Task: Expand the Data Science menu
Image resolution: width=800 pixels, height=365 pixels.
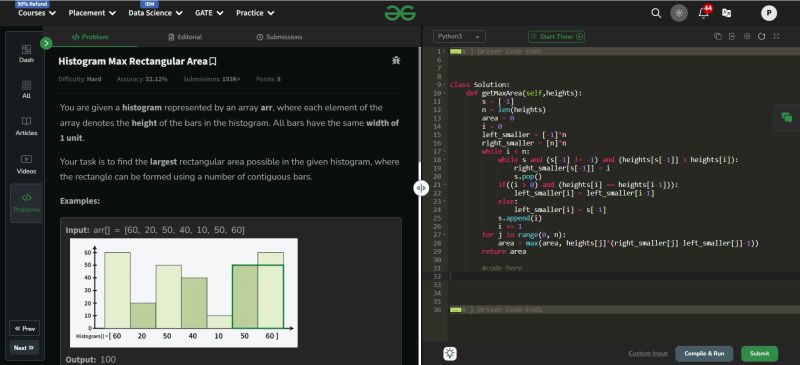Action: pos(155,13)
